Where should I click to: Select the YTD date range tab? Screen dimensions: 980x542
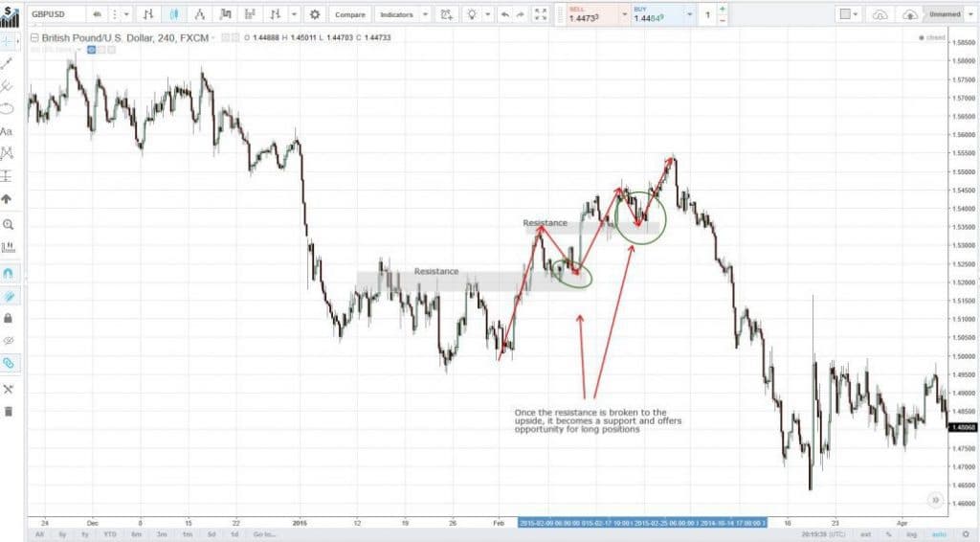(x=111, y=534)
